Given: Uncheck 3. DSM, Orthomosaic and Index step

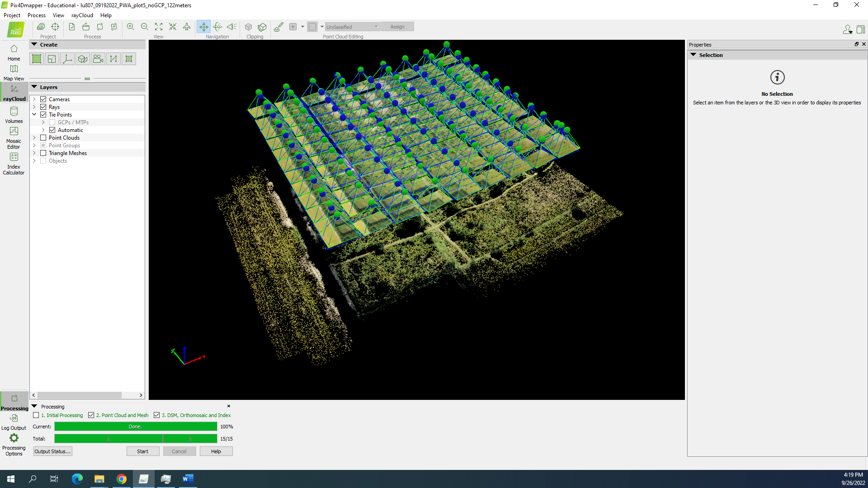Looking at the screenshot, I should click(157, 415).
